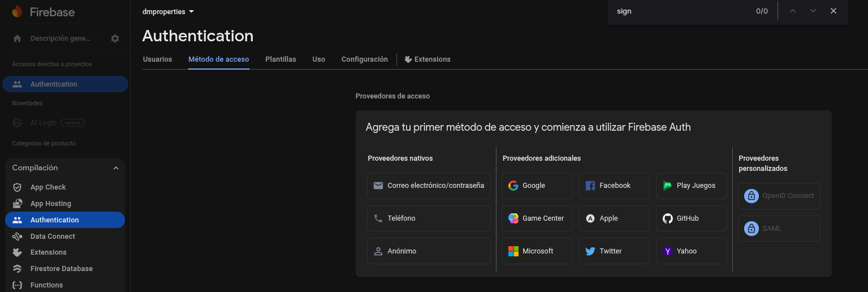The height and width of the screenshot is (292, 868).
Task: Click the Game Center bubbles icon
Action: pos(513,218)
